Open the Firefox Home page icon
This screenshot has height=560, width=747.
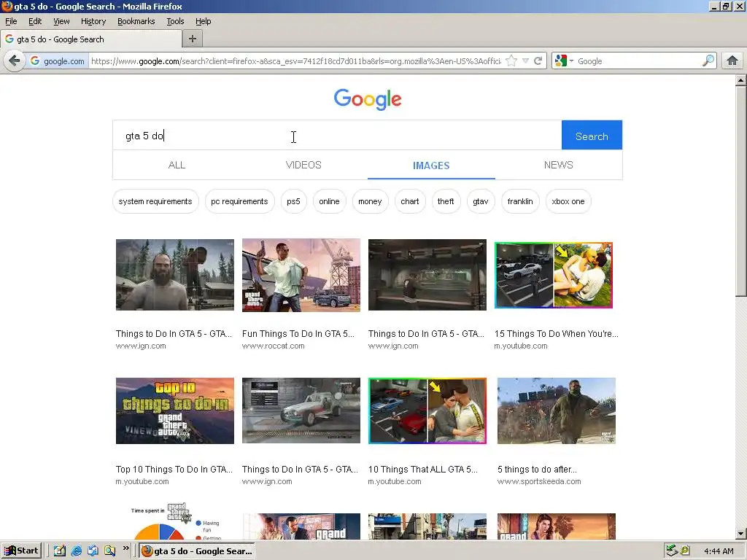(x=732, y=61)
